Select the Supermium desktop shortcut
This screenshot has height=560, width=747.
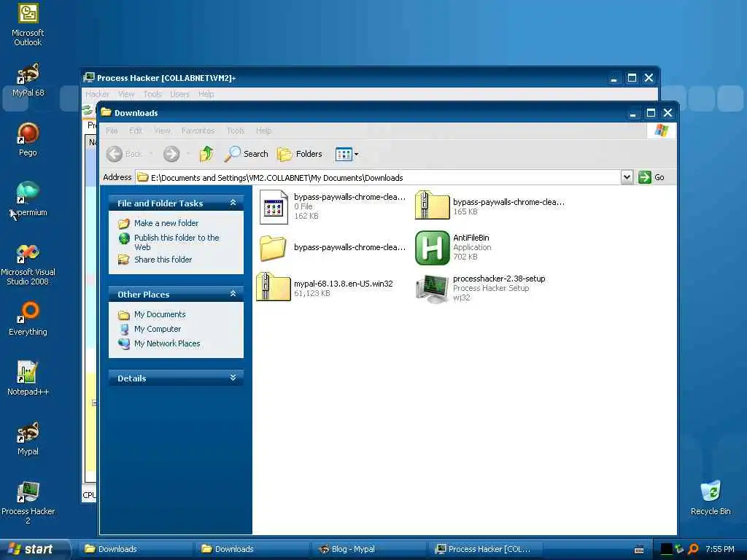(x=28, y=199)
